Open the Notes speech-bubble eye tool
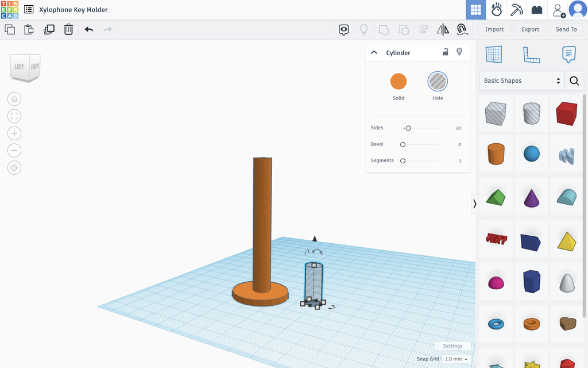This screenshot has height=368, width=588. tap(344, 30)
